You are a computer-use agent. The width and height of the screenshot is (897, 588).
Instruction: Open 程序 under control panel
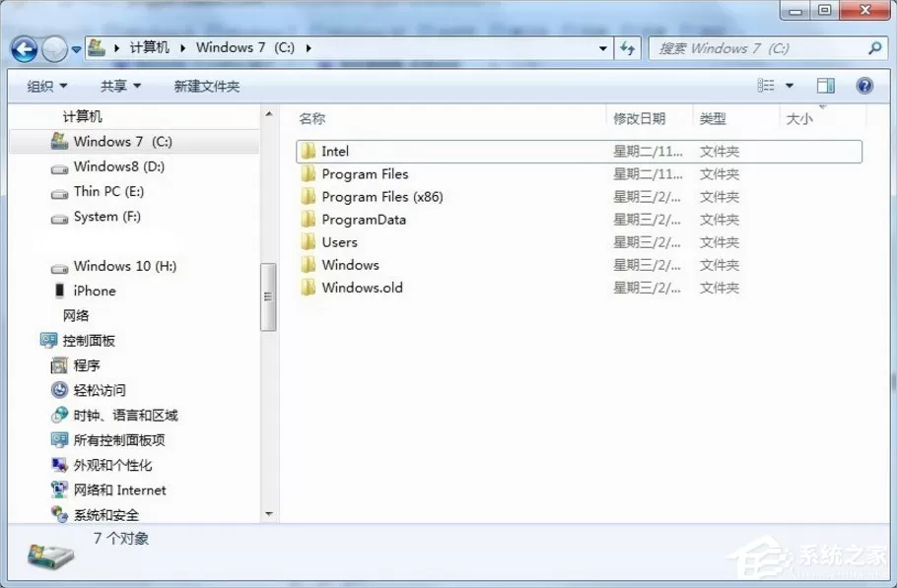coord(76,365)
